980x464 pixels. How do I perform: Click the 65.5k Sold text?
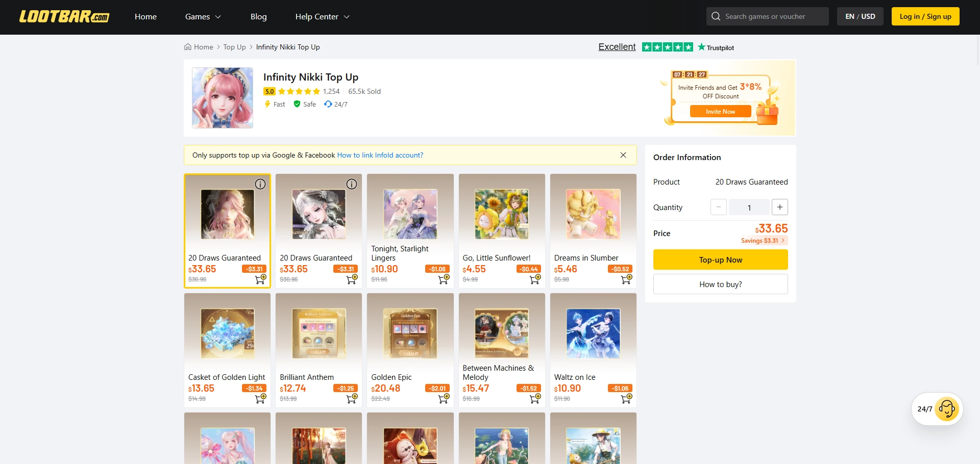364,91
